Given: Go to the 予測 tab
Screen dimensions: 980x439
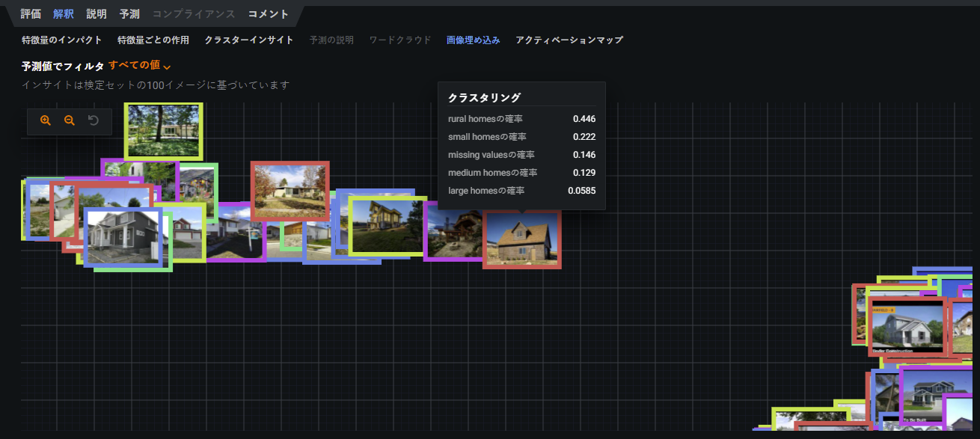Looking at the screenshot, I should (x=129, y=14).
